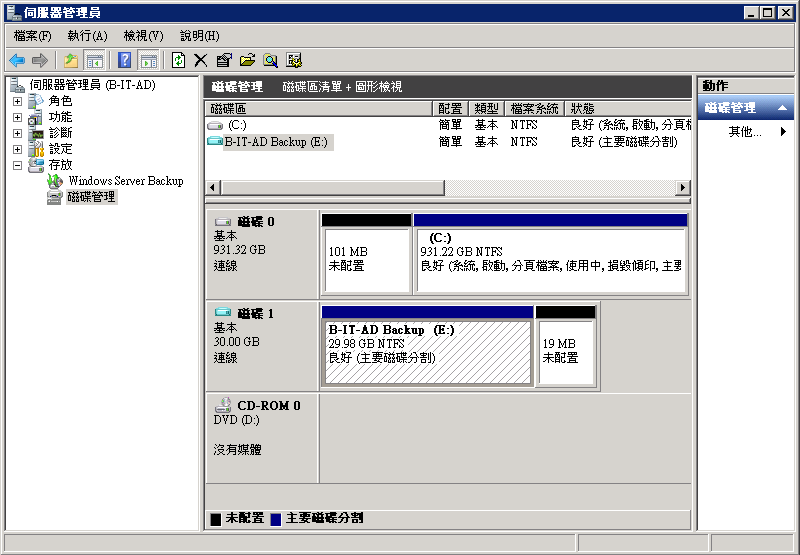The height and width of the screenshot is (555, 800).
Task: Expand the 設定 tree node
Action: [x=17, y=149]
